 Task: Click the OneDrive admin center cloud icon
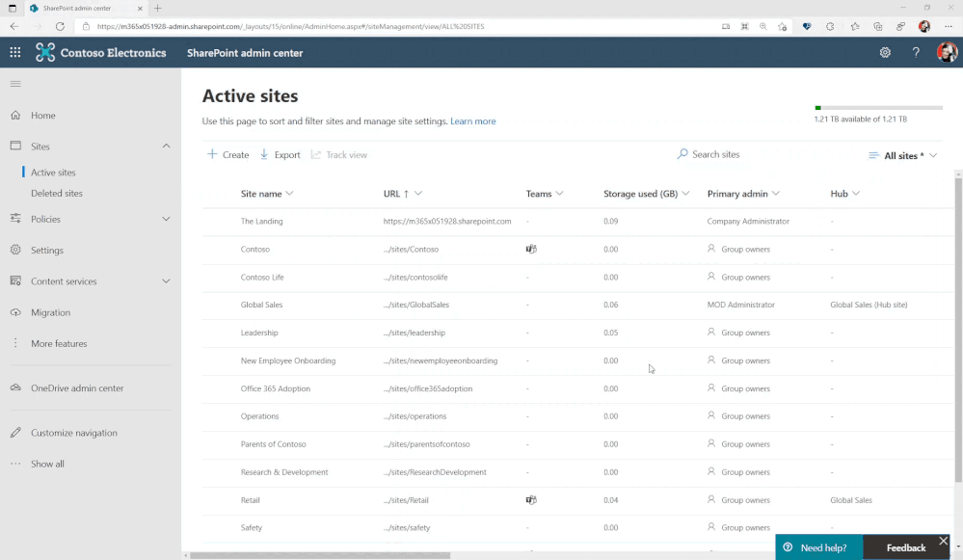click(x=16, y=387)
